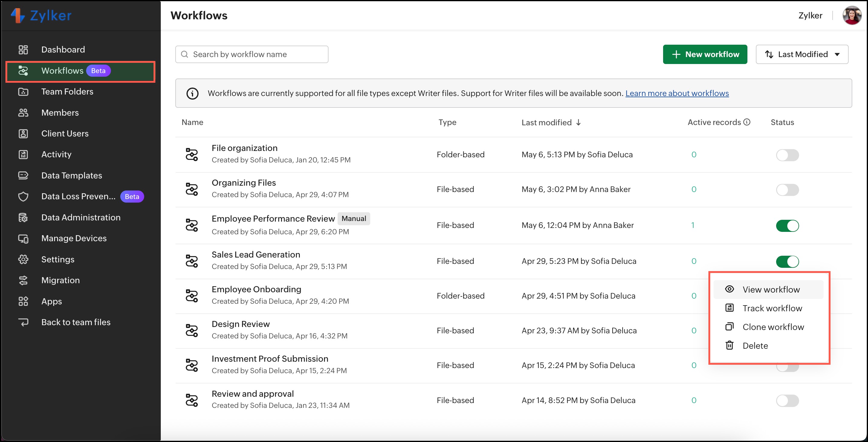
Task: Click Active records info icon
Action: (x=747, y=122)
